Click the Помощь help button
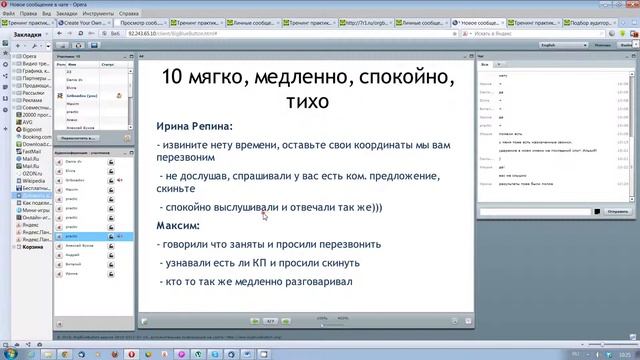The image size is (640, 360). pos(602,45)
